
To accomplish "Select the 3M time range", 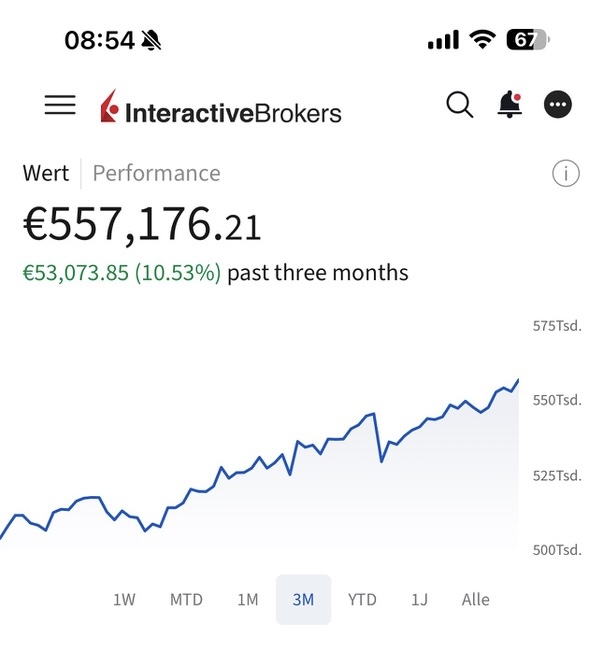I will [x=303, y=599].
